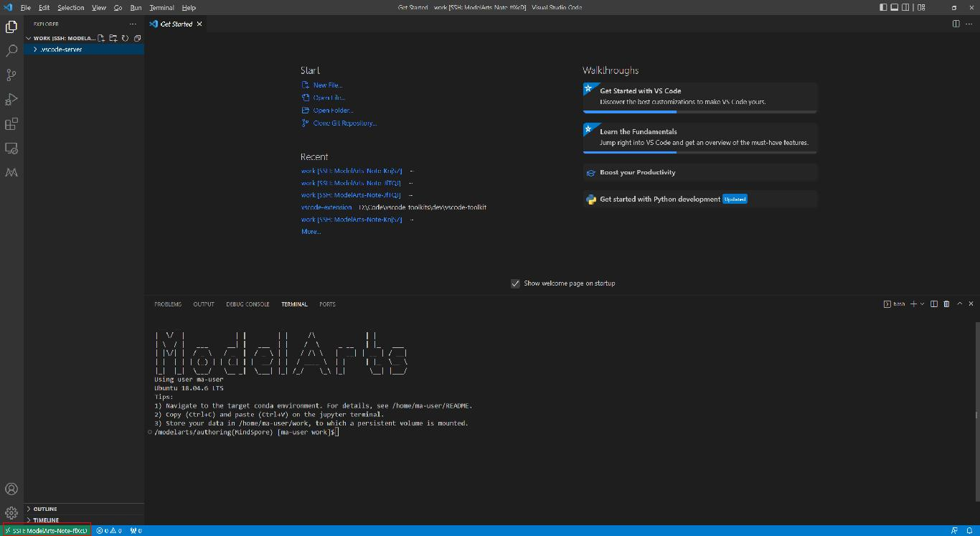
Task: Select the Terminal panel tab
Action: click(x=294, y=304)
